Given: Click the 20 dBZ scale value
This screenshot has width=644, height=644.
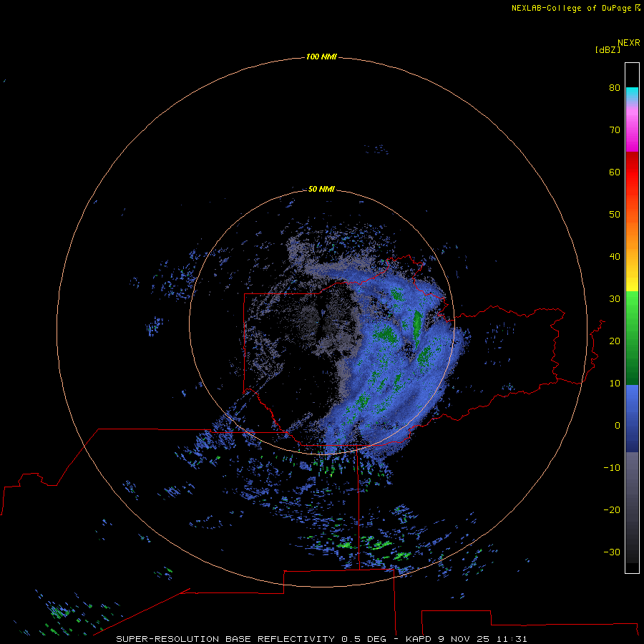Looking at the screenshot, I should coord(615,341).
